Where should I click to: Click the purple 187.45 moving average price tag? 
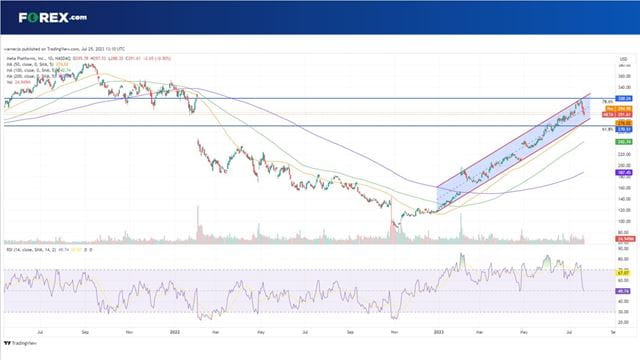[624, 173]
